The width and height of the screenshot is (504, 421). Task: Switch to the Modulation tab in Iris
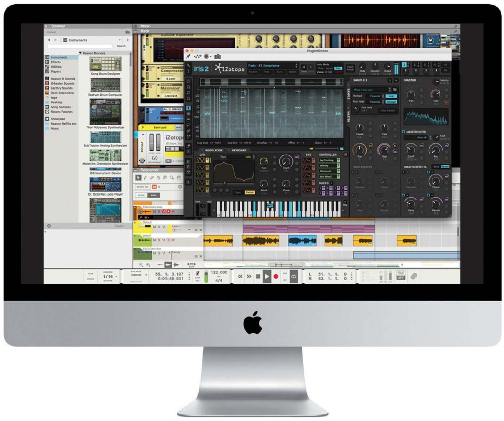214,150
